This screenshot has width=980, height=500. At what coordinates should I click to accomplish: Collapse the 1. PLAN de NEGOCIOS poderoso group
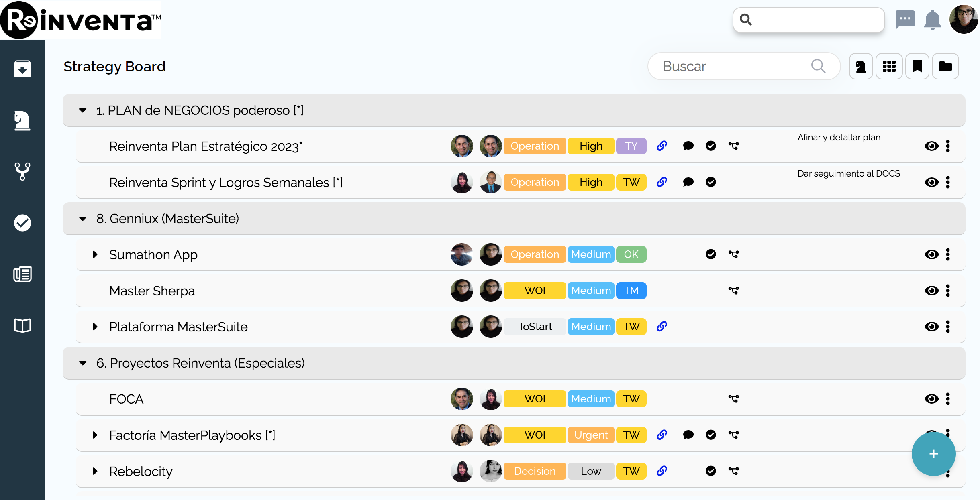83,110
